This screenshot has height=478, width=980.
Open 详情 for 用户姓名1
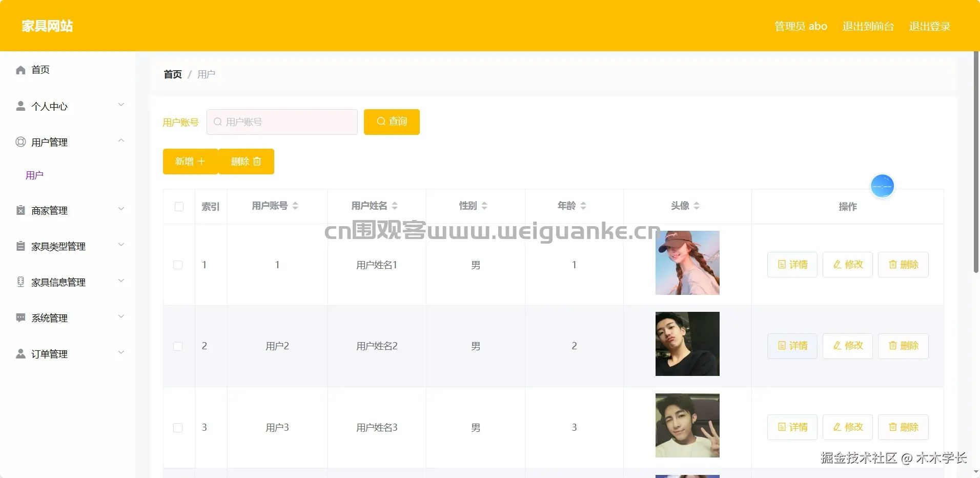[792, 265]
